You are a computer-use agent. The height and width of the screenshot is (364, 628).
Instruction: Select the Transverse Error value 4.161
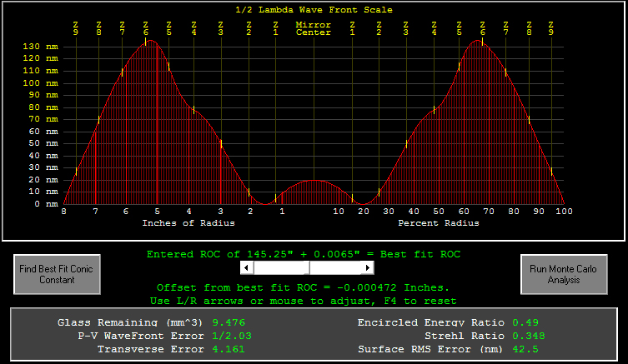pos(229,349)
